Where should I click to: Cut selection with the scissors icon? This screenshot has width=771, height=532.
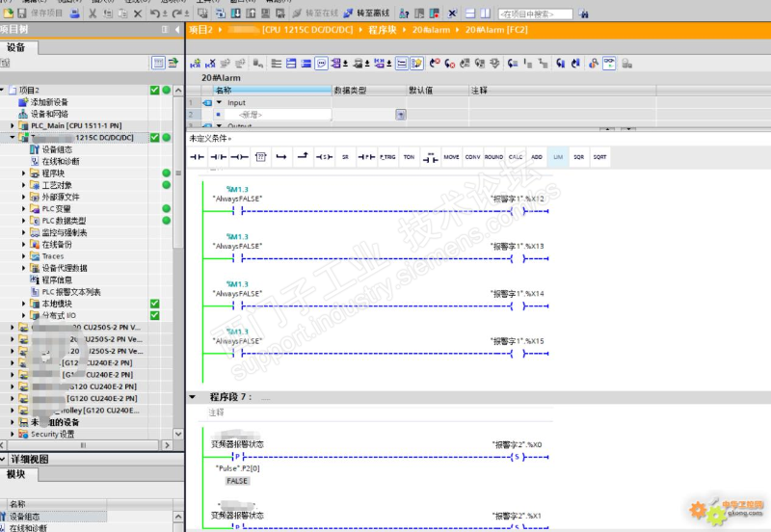[93, 13]
